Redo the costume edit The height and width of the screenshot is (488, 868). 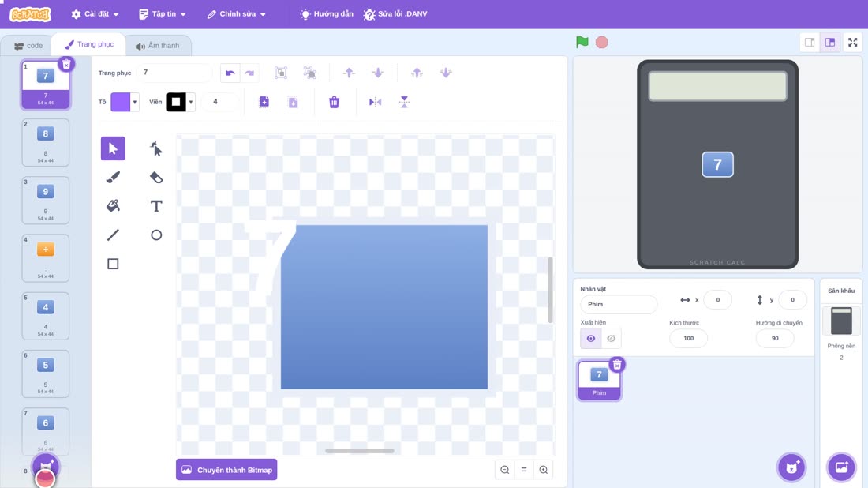pyautogui.click(x=249, y=73)
